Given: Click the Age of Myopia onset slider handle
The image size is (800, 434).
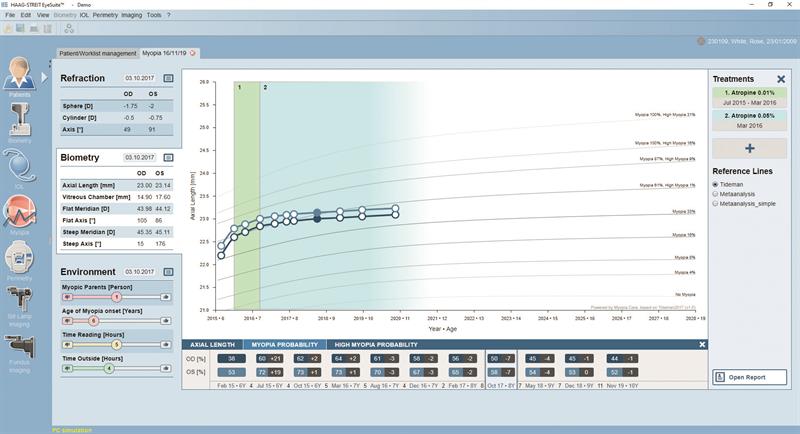Looking at the screenshot, I should 93,321.
